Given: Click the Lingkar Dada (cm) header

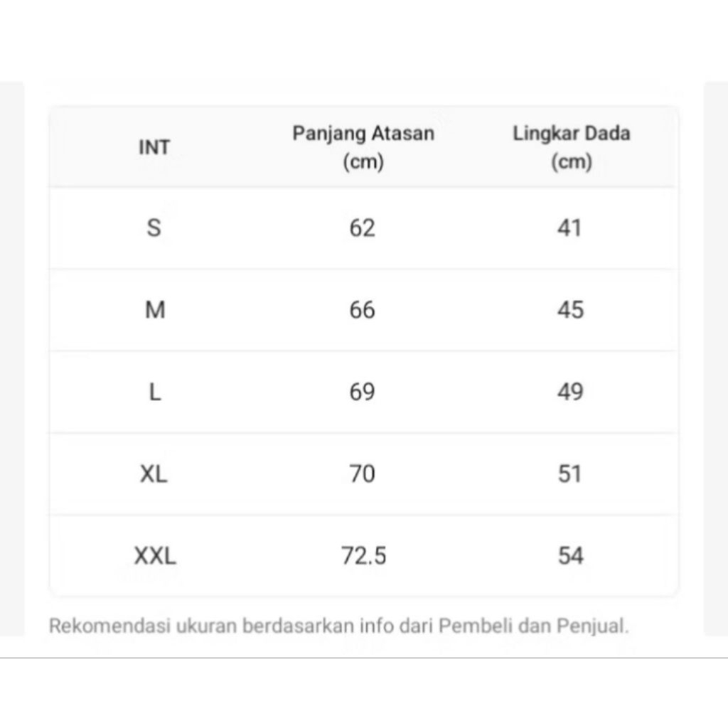Looking at the screenshot, I should (x=572, y=147).
